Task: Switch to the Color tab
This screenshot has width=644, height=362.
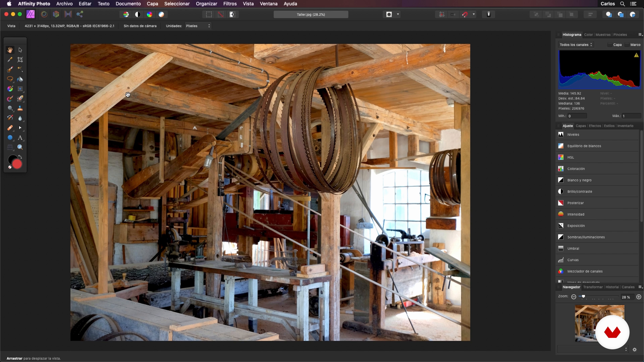Action: 588,35
